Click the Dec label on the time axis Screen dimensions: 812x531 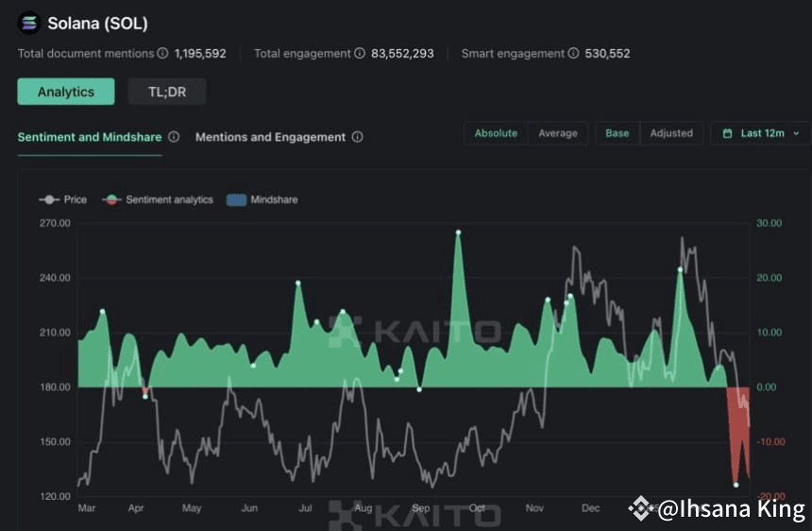coord(591,508)
